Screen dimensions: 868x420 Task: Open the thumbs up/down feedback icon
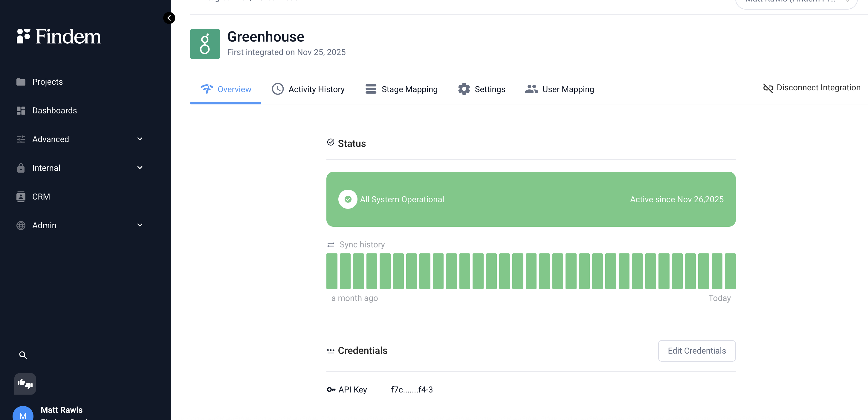pyautogui.click(x=25, y=384)
